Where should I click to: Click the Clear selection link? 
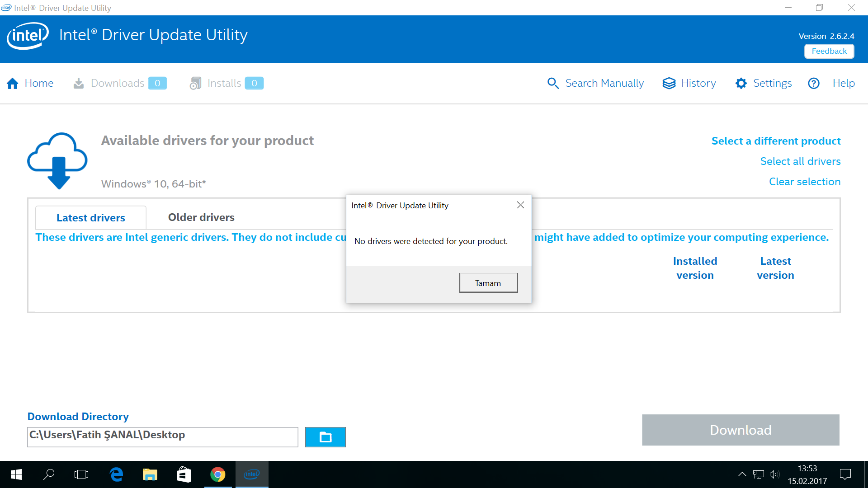(805, 182)
